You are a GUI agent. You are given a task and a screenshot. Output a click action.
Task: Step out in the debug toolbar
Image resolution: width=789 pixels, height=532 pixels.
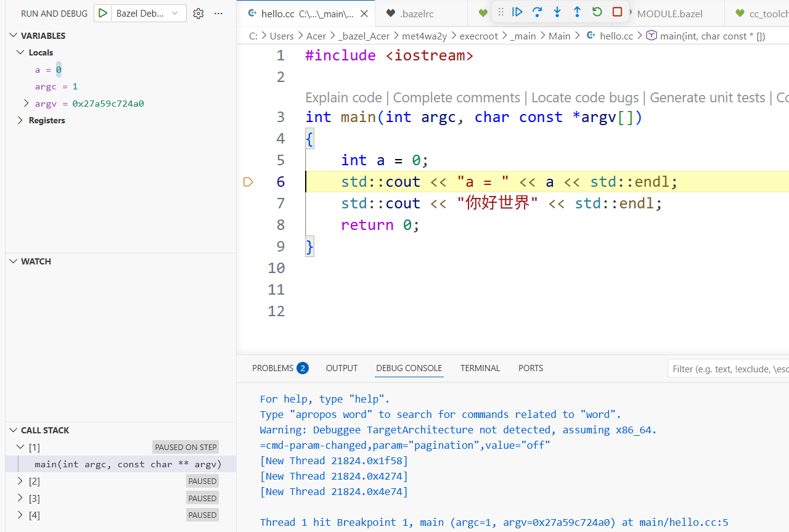click(577, 12)
